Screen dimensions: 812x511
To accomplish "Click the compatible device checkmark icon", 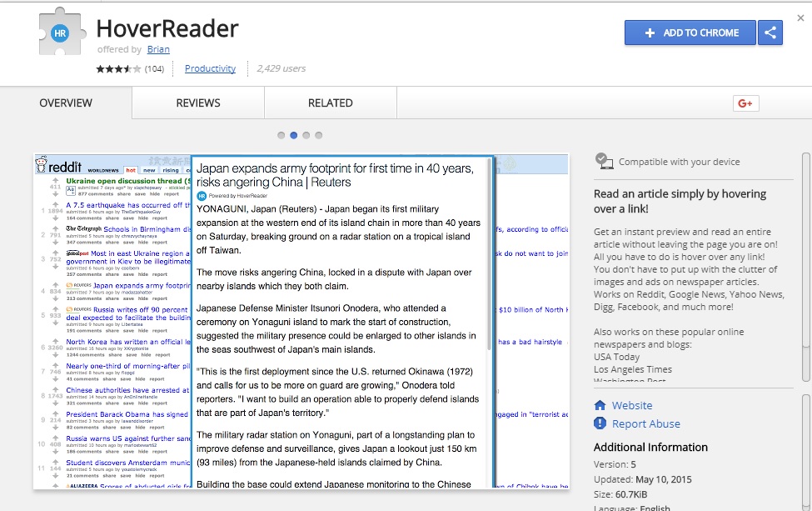I will coord(603,161).
